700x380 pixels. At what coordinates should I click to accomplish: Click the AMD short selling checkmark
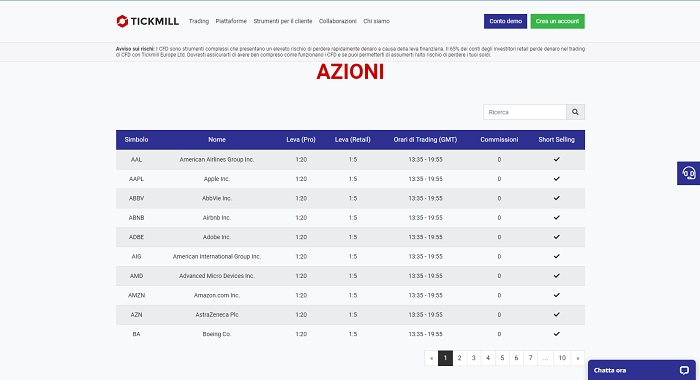point(556,276)
